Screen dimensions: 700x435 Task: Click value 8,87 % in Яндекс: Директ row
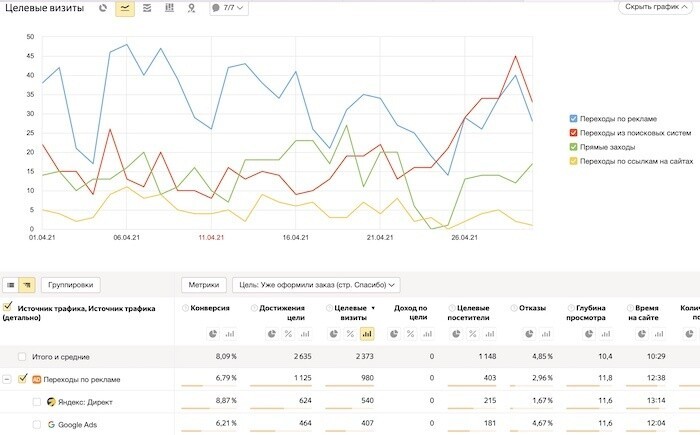(x=226, y=401)
